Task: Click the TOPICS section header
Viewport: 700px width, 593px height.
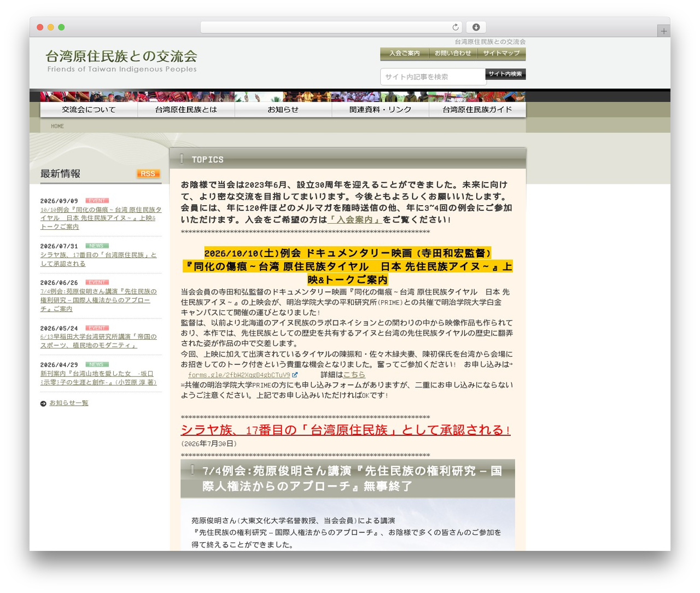Action: [348, 159]
